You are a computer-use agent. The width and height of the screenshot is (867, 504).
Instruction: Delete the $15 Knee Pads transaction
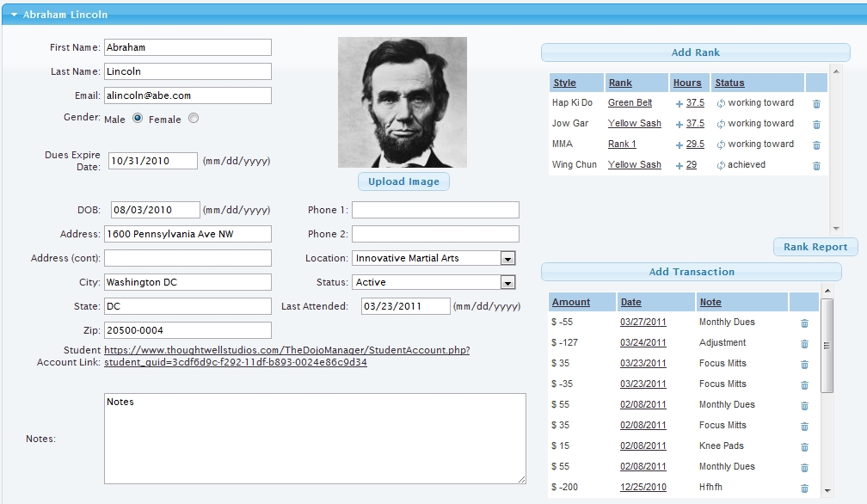pos(804,447)
